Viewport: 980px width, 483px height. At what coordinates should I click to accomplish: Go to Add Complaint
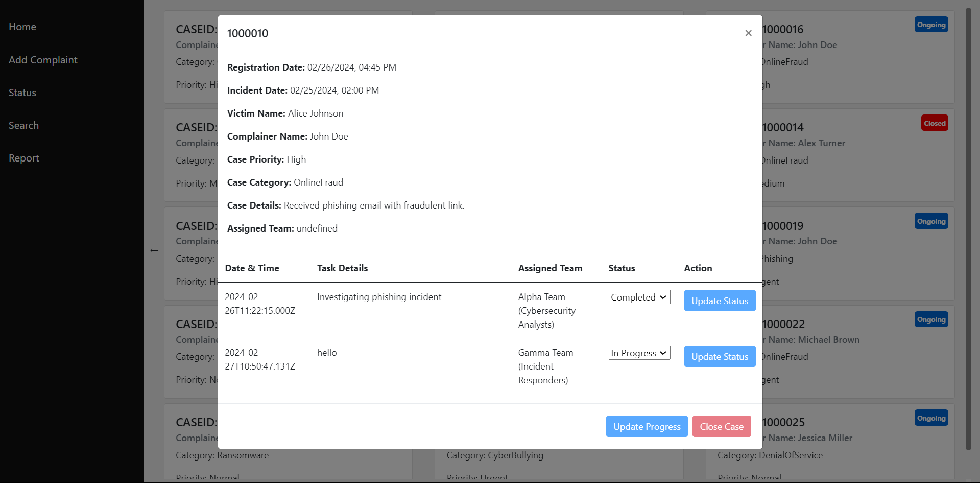pyautogui.click(x=43, y=60)
